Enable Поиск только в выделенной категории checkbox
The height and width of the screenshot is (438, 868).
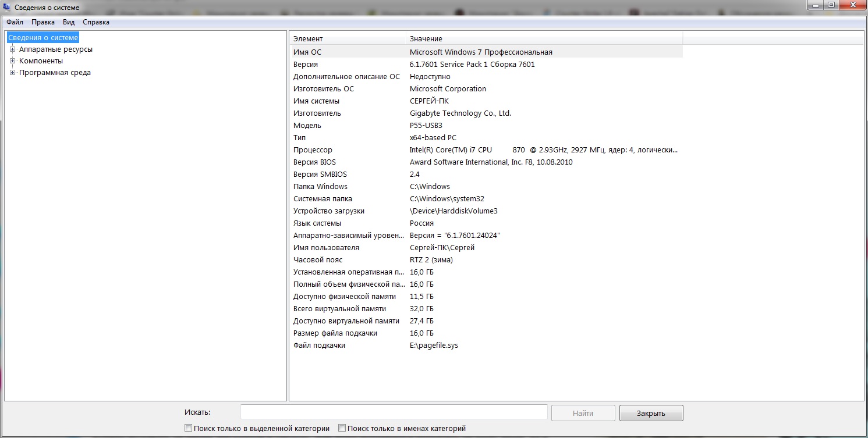(188, 428)
